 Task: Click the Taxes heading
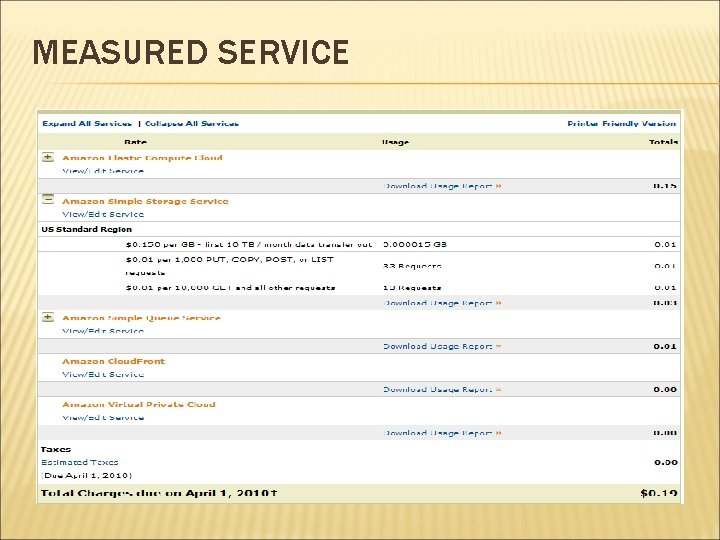(x=56, y=449)
